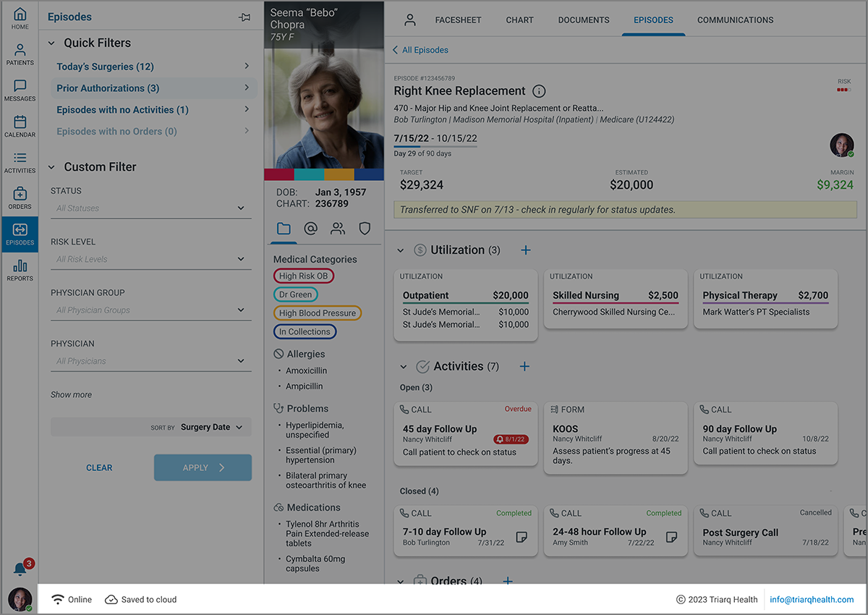Collapse the Quick Filters section

[51, 43]
